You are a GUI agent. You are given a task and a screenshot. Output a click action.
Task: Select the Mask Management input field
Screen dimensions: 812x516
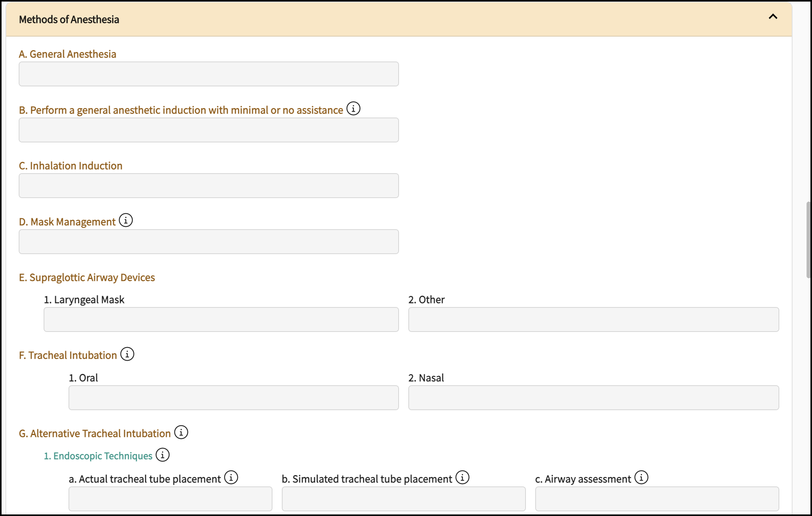click(209, 242)
